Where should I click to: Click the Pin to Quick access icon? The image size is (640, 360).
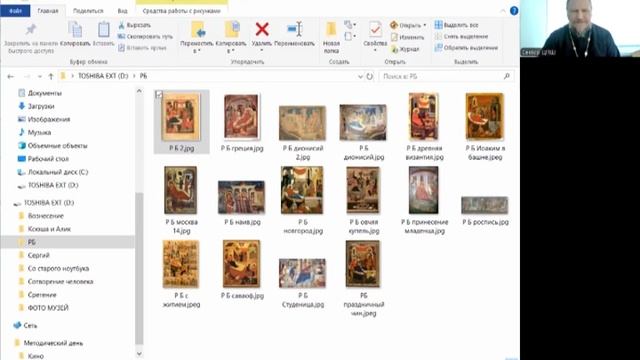(x=31, y=29)
